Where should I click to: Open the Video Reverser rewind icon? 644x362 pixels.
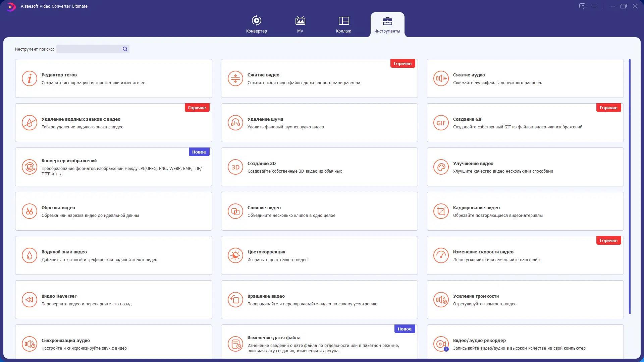(30, 300)
